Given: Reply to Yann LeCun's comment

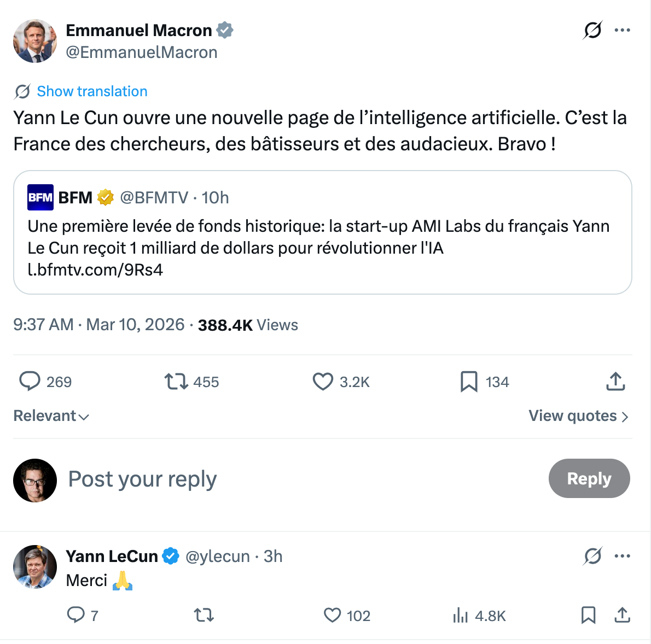Looking at the screenshot, I should (x=75, y=616).
